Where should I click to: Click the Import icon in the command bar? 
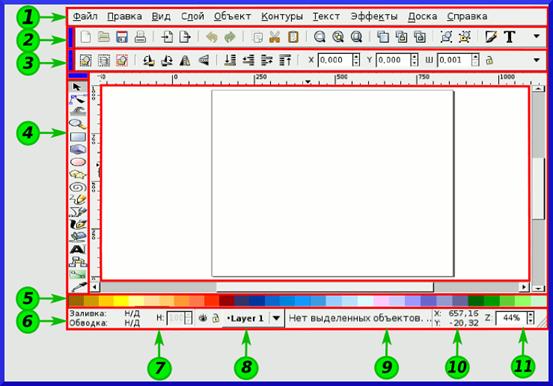tap(167, 37)
